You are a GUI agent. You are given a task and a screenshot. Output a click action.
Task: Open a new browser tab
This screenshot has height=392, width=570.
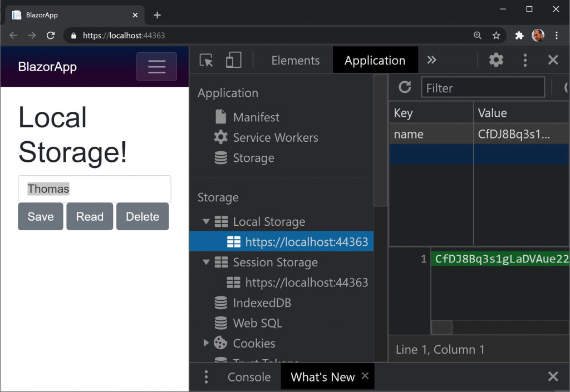coord(157,15)
